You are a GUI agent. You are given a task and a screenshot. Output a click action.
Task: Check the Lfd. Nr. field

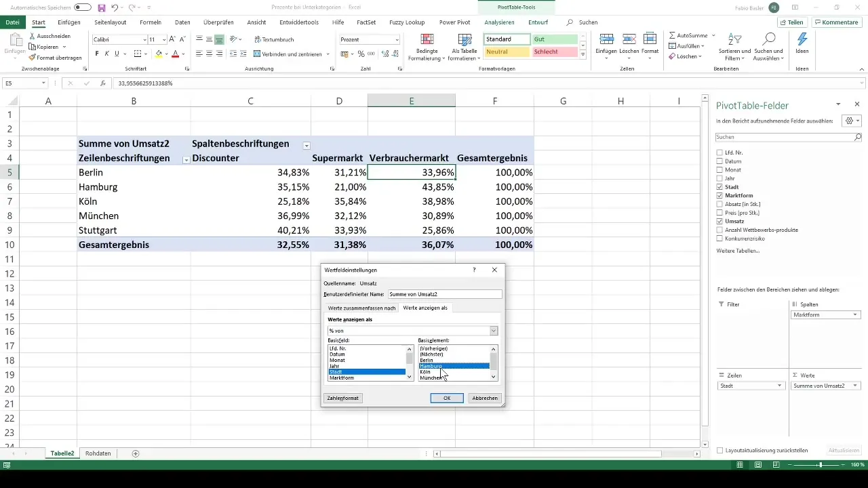click(719, 152)
